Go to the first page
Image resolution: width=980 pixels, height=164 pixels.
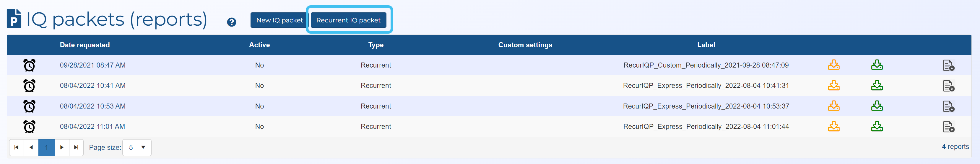16,147
